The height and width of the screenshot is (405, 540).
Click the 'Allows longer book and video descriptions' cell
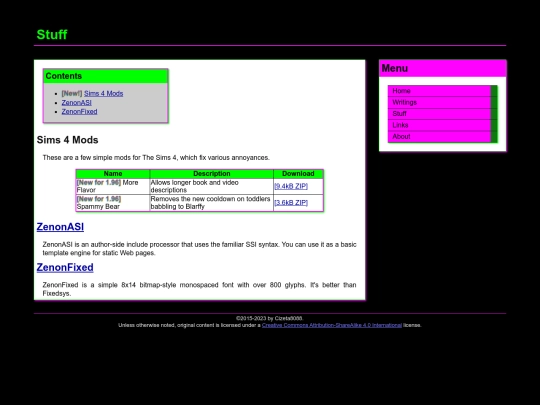[211, 186]
